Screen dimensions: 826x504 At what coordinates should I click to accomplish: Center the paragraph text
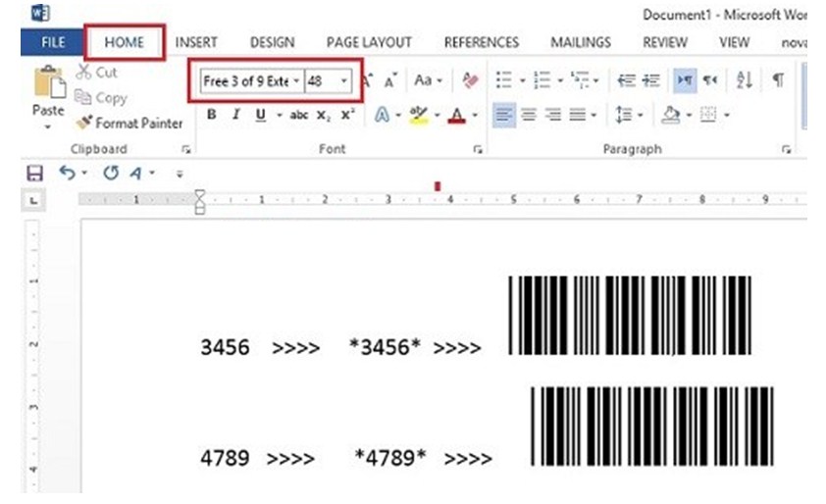click(x=529, y=115)
